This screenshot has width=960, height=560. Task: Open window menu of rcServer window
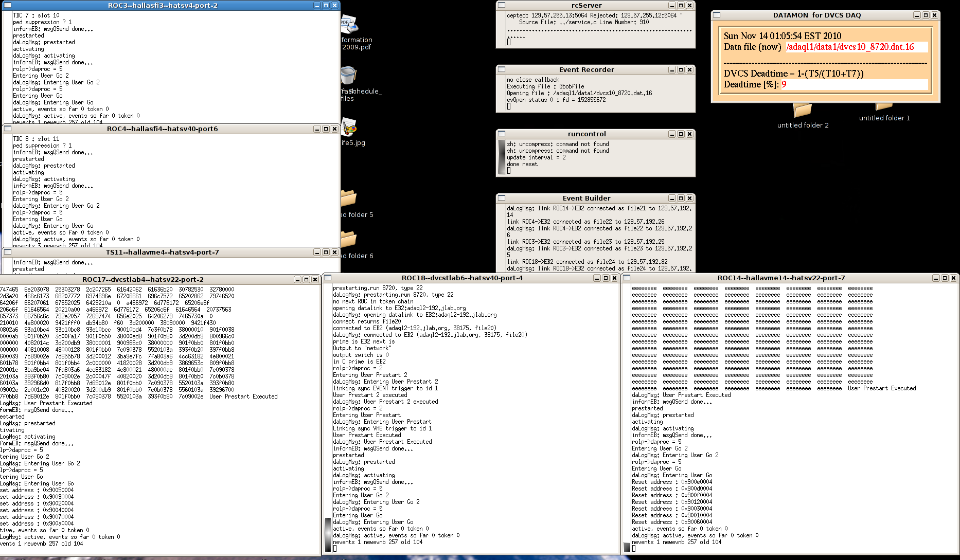click(x=502, y=5)
